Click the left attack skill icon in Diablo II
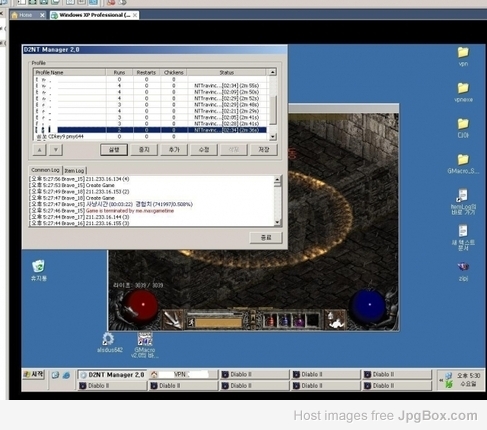This screenshot has width=487, height=430. pyautogui.click(x=173, y=319)
